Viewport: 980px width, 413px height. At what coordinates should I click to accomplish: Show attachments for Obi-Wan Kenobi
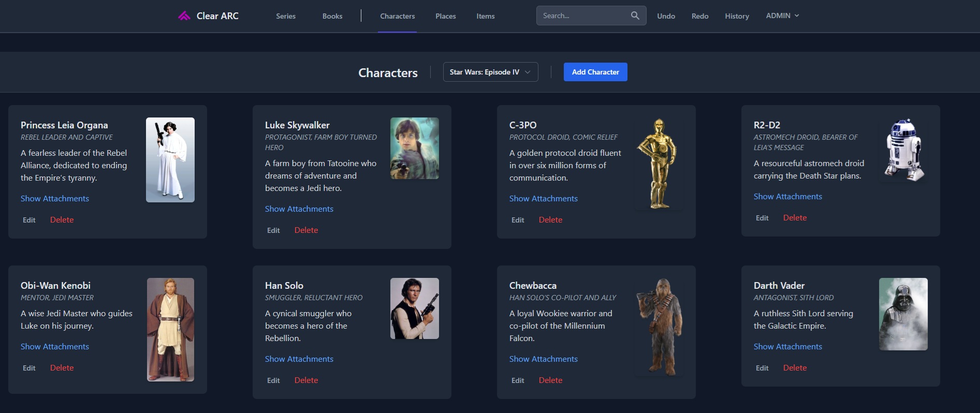click(55, 346)
